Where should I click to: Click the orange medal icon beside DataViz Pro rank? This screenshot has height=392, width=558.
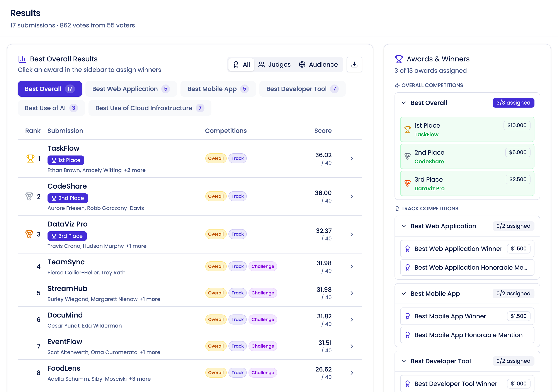(x=29, y=234)
